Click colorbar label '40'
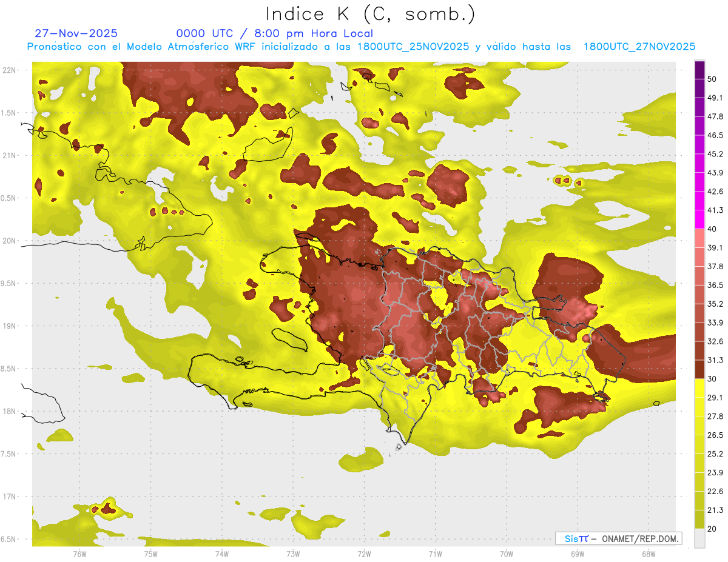 (x=713, y=229)
